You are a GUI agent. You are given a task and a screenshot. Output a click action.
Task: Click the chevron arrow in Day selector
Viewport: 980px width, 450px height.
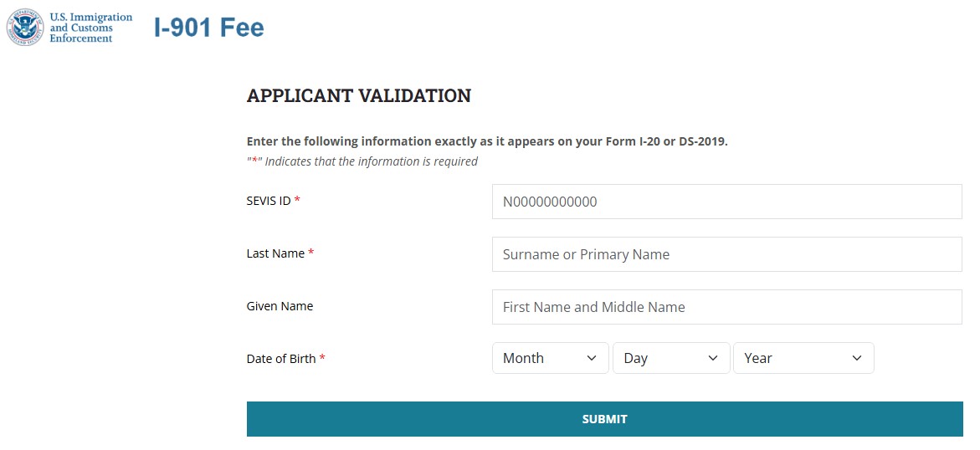(x=712, y=358)
